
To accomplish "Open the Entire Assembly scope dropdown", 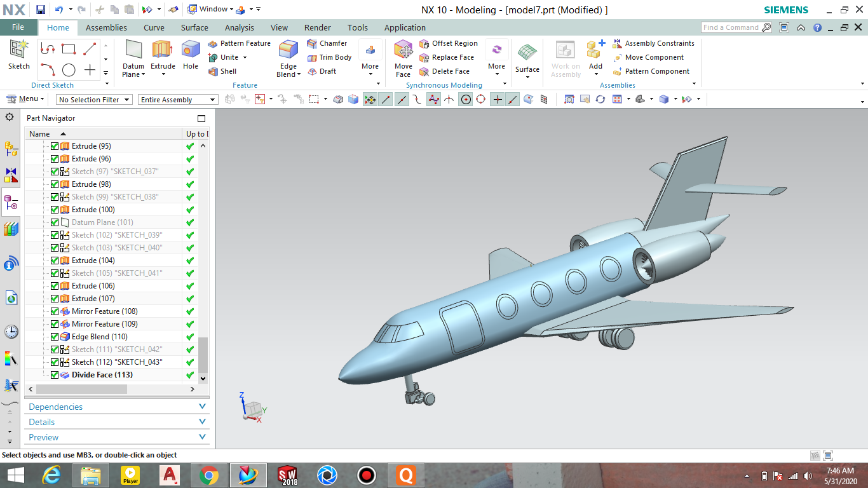I will (178, 100).
